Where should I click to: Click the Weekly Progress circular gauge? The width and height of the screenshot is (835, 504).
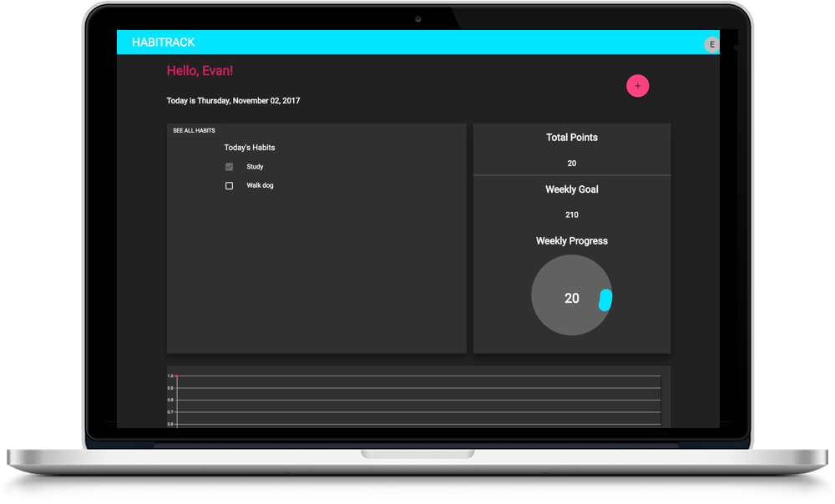[x=571, y=296]
